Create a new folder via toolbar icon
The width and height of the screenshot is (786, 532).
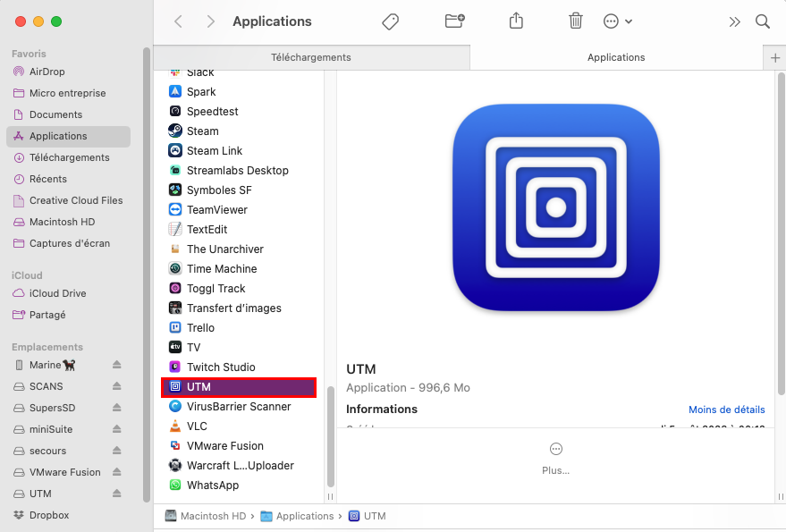454,21
